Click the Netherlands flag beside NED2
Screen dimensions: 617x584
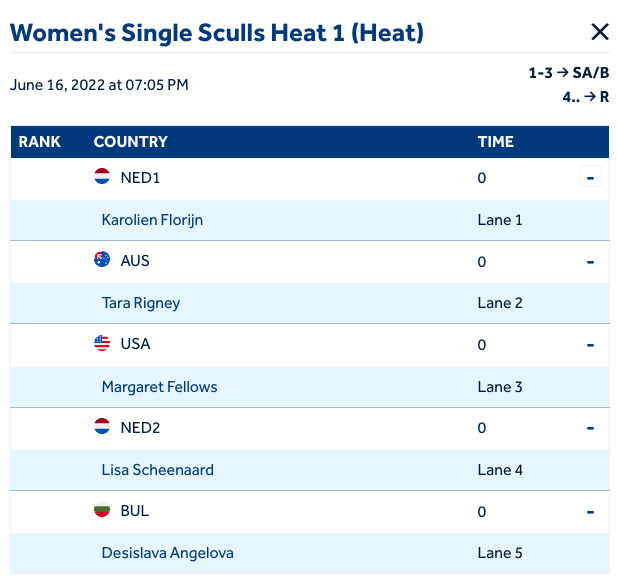[x=102, y=427]
